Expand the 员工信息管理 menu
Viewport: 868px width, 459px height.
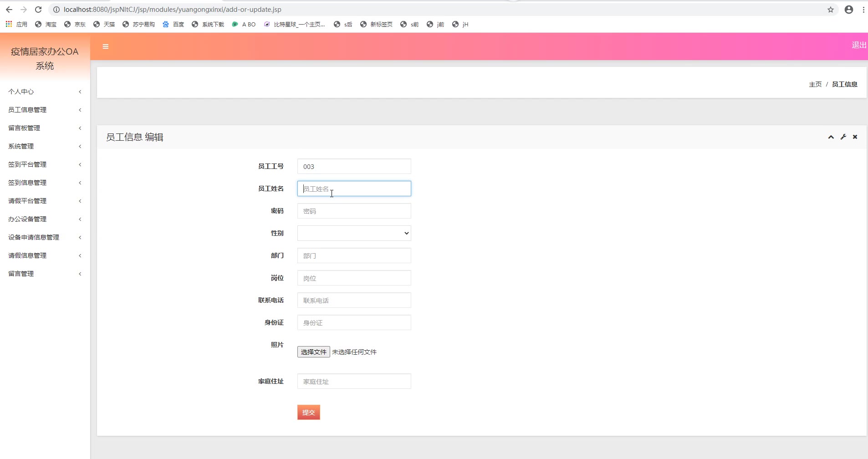[45, 110]
